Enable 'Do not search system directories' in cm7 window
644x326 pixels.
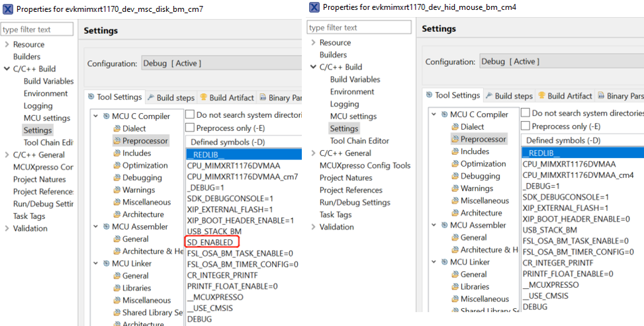coord(190,114)
